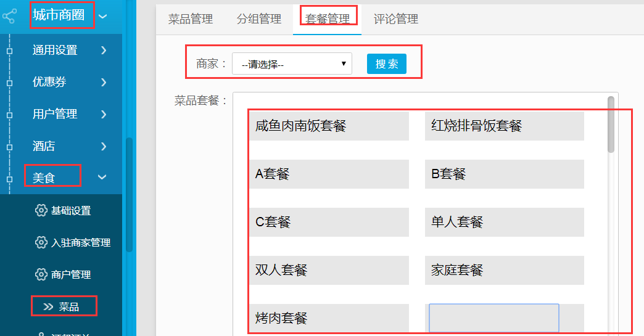The image size is (644, 336).
Task: Expand the 通用设置 submenu
Action: tap(103, 50)
